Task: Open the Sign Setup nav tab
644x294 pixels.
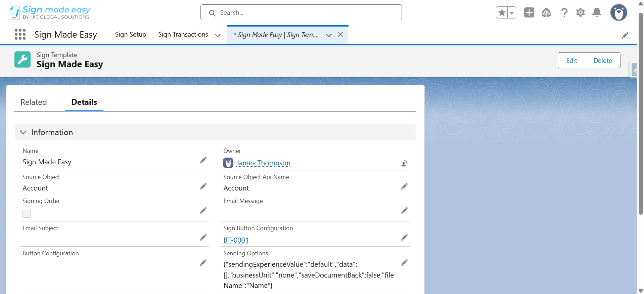Action: tap(131, 35)
